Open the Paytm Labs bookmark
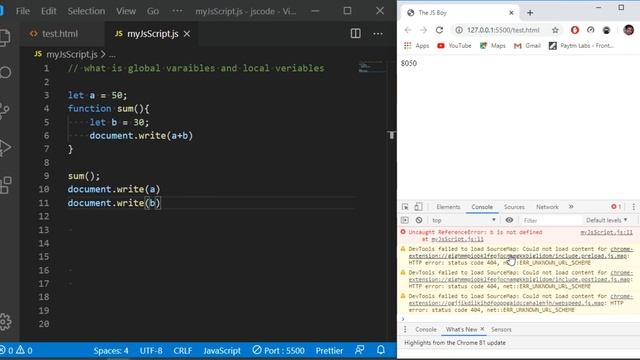This screenshot has height=360, width=640. 581,46
